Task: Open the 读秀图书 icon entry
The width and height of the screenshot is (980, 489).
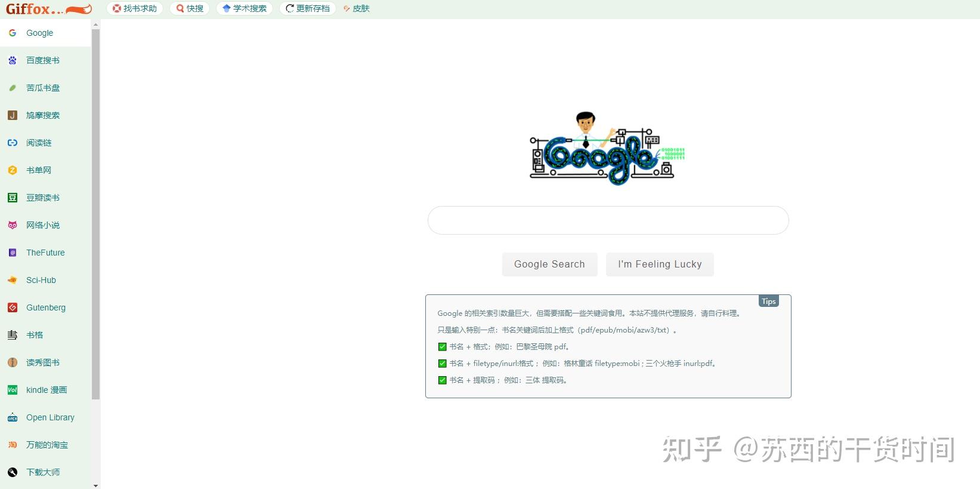Action: (x=45, y=362)
